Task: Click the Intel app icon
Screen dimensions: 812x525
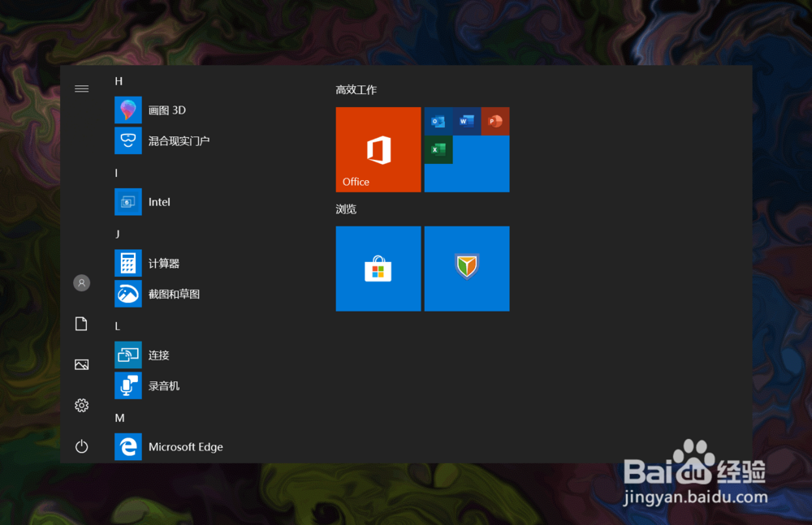Action: point(128,202)
